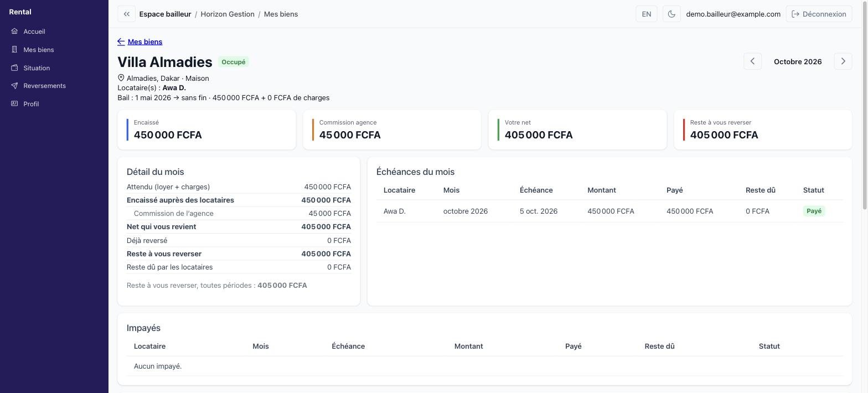Click the Net qui vous revient row

point(239,226)
